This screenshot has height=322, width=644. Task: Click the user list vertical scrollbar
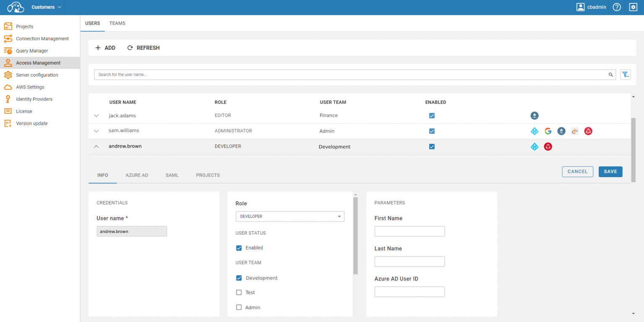pyautogui.click(x=633, y=149)
